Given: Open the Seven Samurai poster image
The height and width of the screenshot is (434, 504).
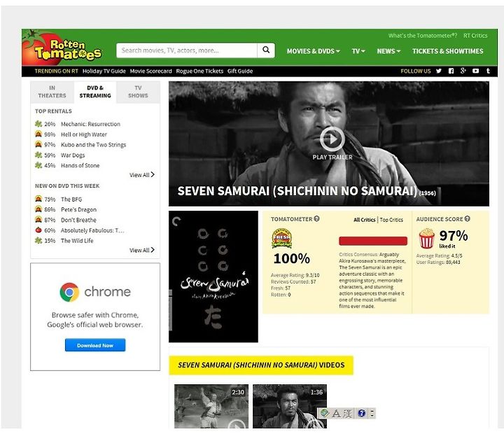Looking at the screenshot, I should click(x=213, y=276).
